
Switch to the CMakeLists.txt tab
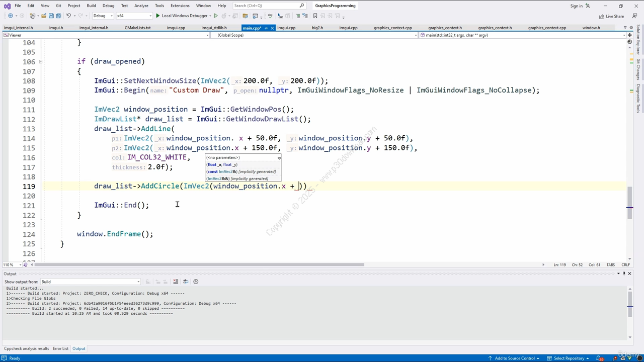coord(137,28)
